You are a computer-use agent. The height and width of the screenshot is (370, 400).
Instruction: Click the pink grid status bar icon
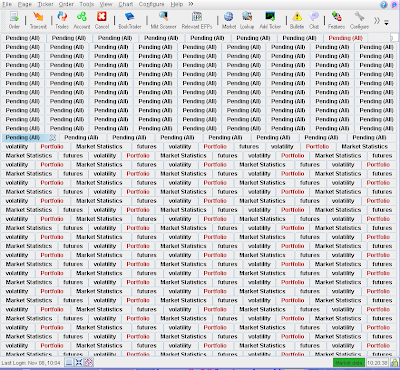88,362
